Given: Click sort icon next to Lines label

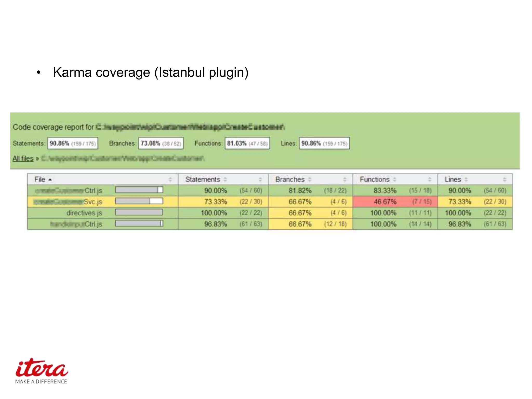Looking at the screenshot, I should point(466,179).
